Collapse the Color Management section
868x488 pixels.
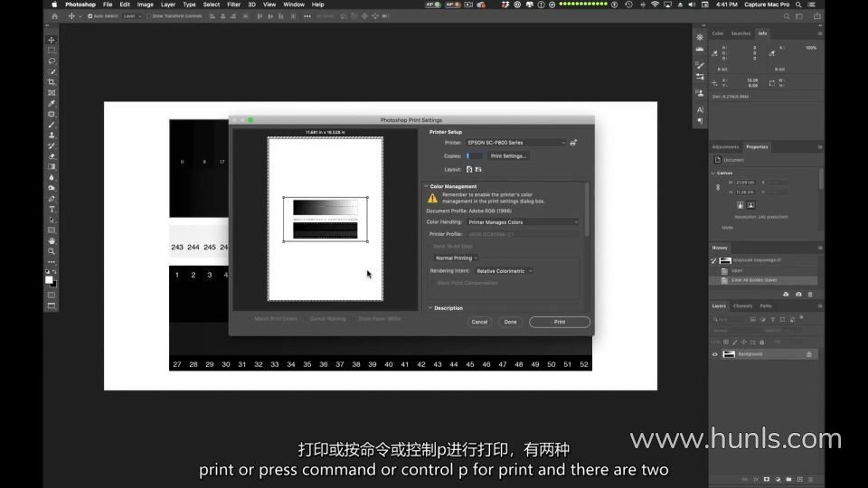[426, 186]
